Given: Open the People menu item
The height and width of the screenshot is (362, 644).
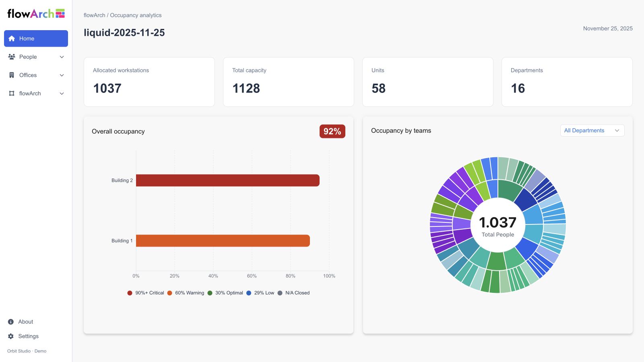Looking at the screenshot, I should point(36,57).
